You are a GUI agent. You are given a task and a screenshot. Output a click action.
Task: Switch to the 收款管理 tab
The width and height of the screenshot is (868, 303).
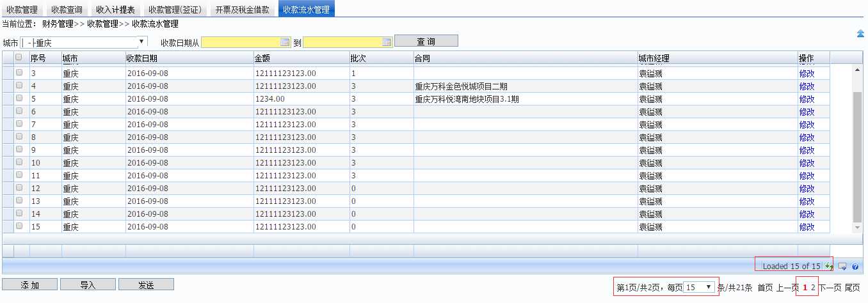click(x=22, y=9)
